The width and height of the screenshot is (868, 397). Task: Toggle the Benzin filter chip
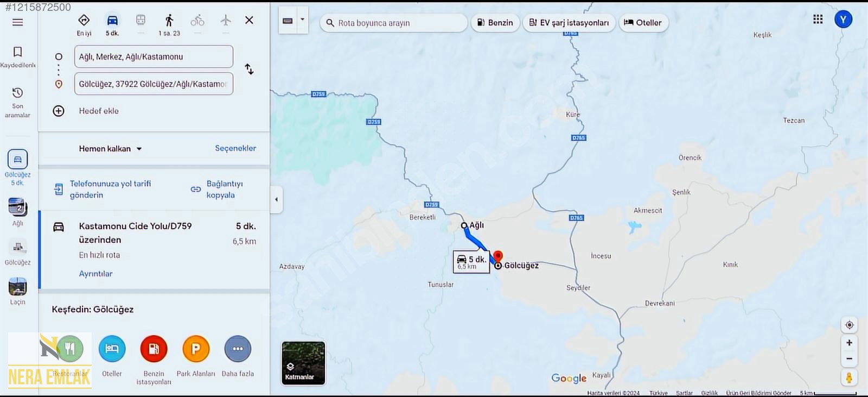(495, 23)
